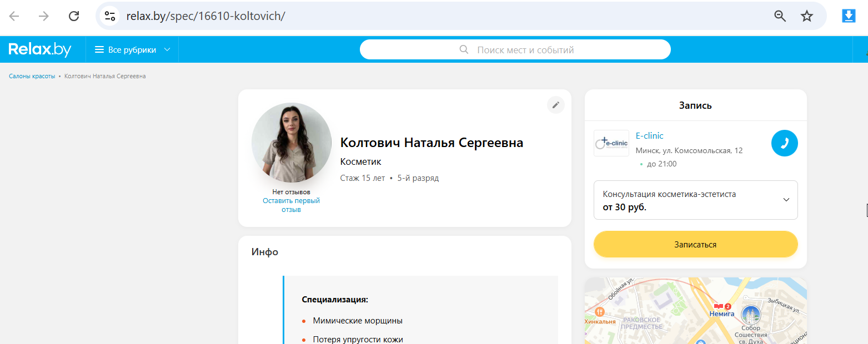
Task: Click the Хинкальня restaurant marker on the map
Action: click(599, 312)
